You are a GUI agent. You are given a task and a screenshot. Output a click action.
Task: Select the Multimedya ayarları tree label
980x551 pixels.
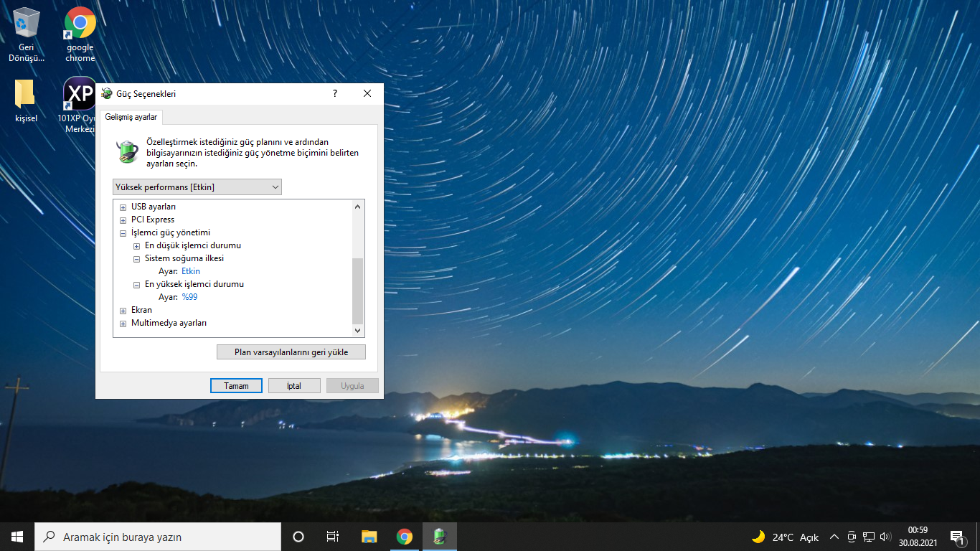click(169, 323)
